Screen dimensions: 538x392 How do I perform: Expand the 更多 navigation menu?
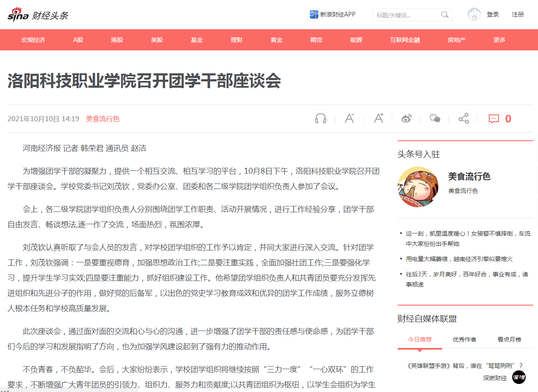point(499,40)
